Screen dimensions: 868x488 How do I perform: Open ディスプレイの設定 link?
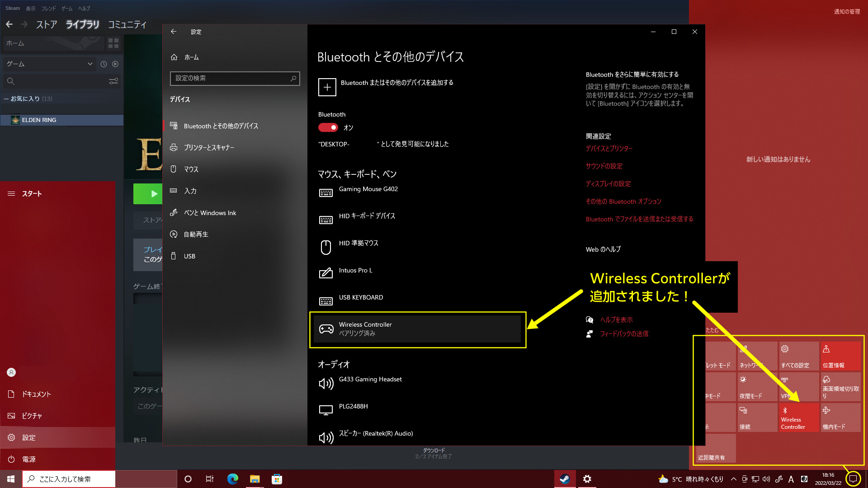(x=608, y=184)
